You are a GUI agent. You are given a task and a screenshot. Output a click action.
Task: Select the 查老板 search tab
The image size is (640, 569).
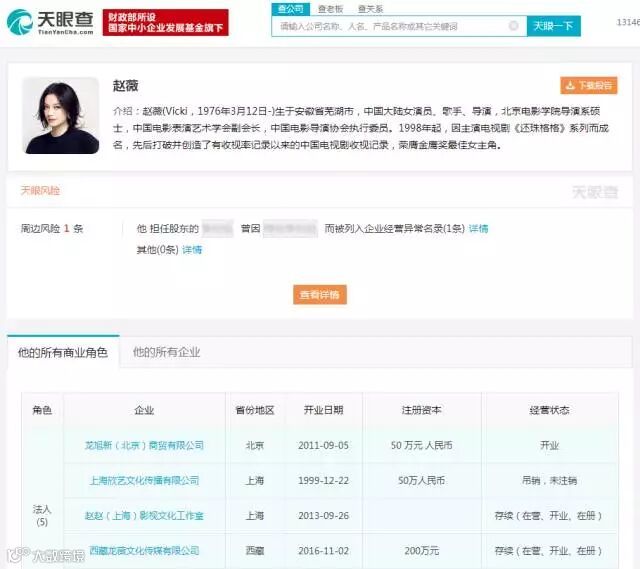(330, 9)
